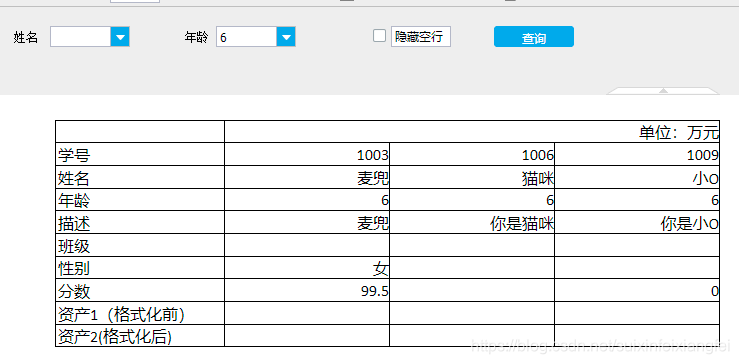The width and height of the screenshot is (739, 364).
Task: Select the 年龄 row label in the table
Action: pyautogui.click(x=140, y=200)
